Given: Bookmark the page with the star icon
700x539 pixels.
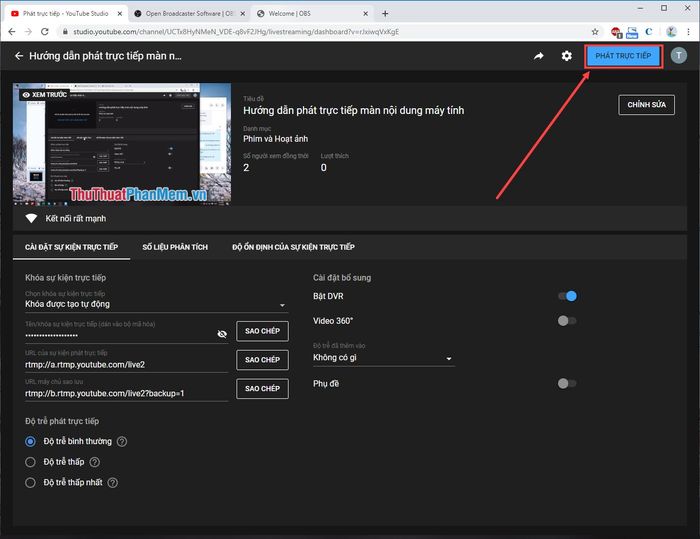Looking at the screenshot, I should point(595,32).
